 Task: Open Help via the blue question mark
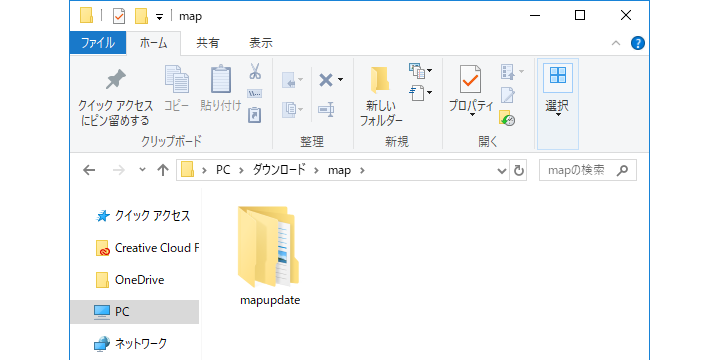[x=638, y=43]
